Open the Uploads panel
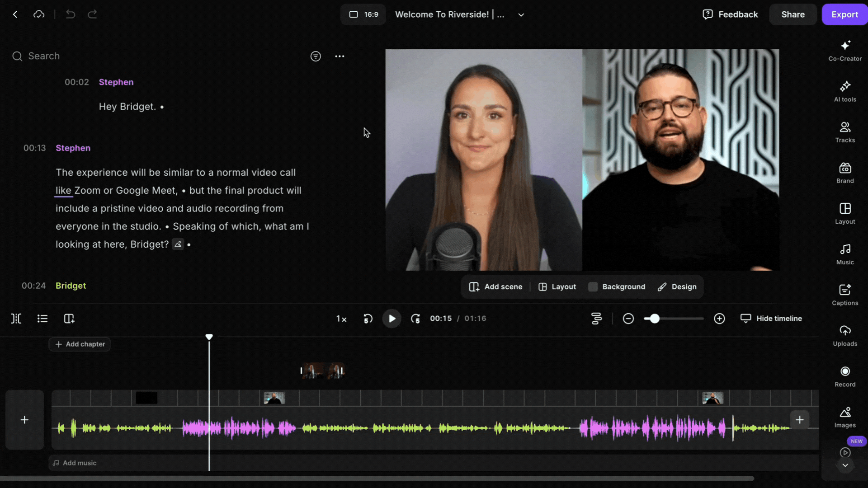Image resolution: width=868 pixels, height=488 pixels. click(x=844, y=336)
